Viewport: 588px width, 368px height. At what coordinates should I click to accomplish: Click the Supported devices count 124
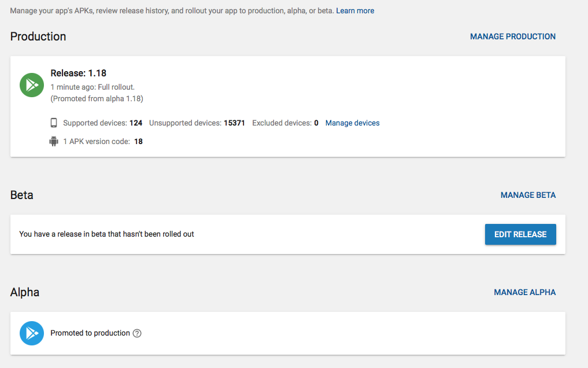(136, 123)
